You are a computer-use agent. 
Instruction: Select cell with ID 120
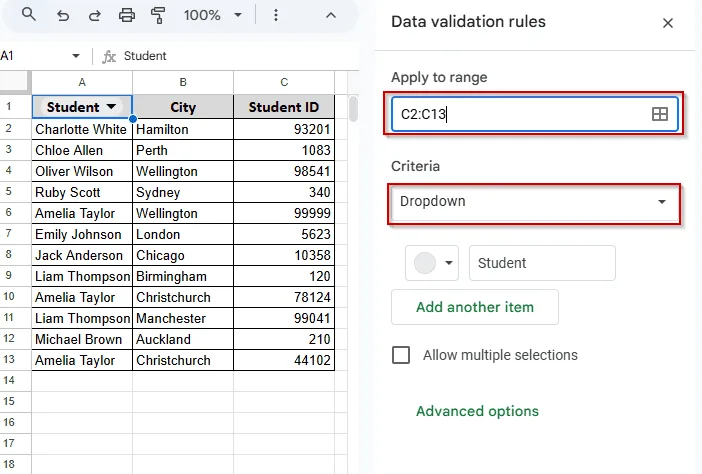click(x=284, y=277)
